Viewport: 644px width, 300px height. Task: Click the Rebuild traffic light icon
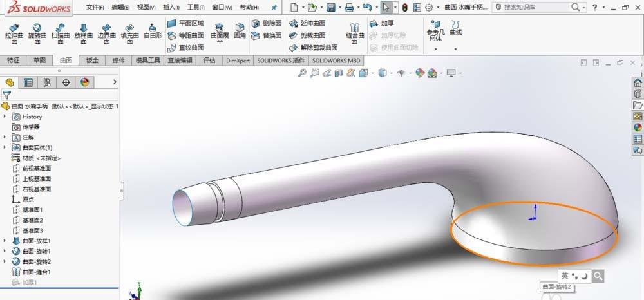pos(404,7)
